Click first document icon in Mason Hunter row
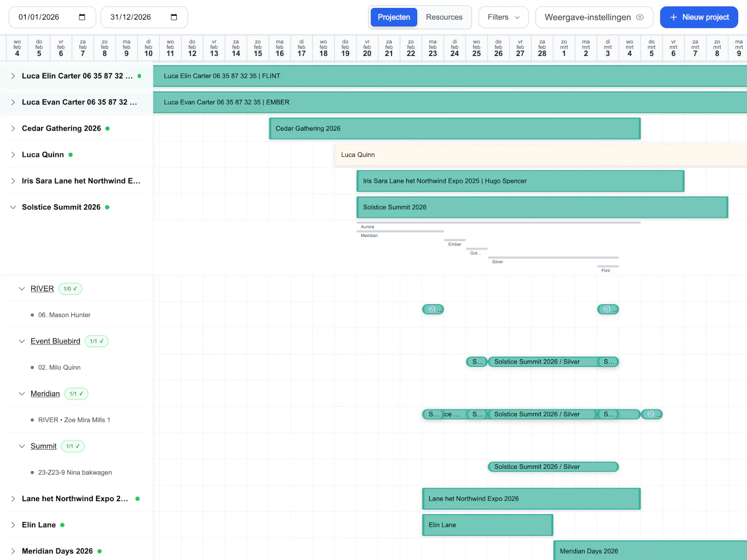Viewport: 747px width, 560px height. point(432,309)
